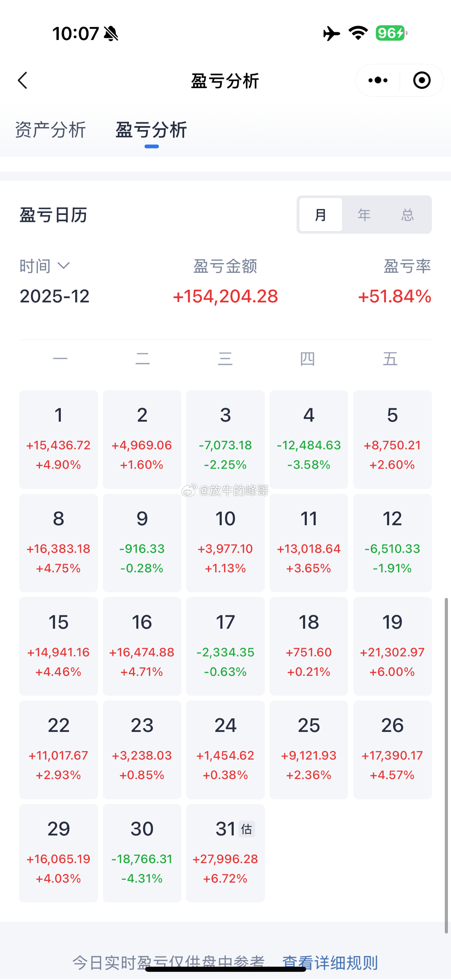Open day 30 loss cell

coord(142,853)
